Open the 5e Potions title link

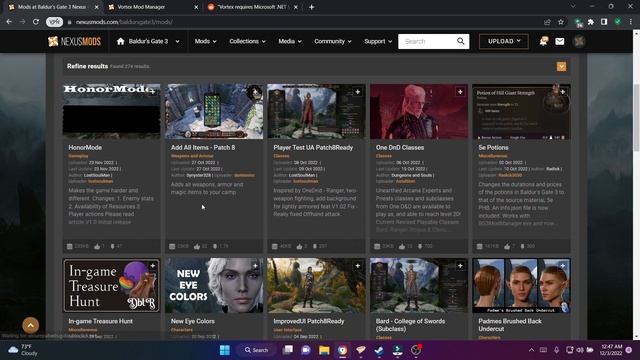[x=493, y=147]
